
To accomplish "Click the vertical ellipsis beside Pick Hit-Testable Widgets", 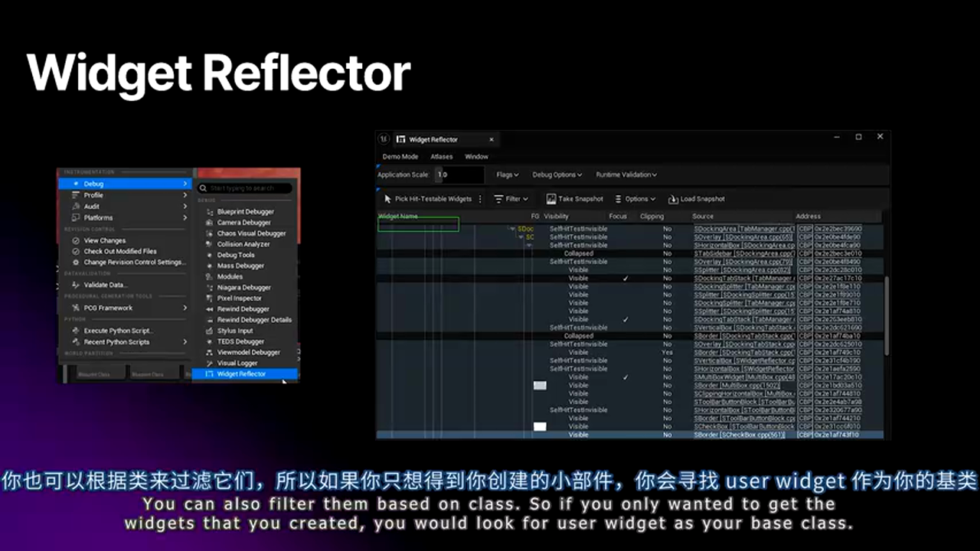I will (x=480, y=199).
